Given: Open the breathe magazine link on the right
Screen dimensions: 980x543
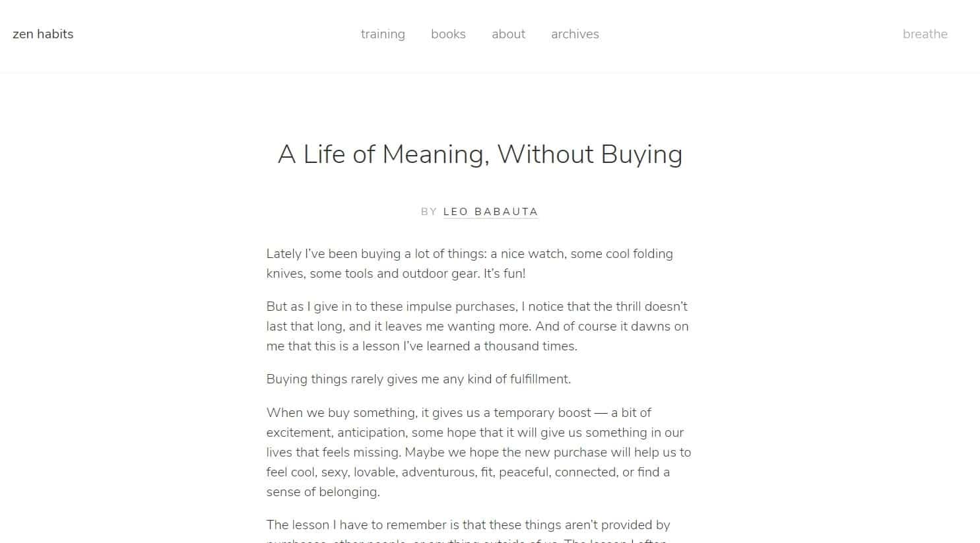Looking at the screenshot, I should pyautogui.click(x=925, y=34).
